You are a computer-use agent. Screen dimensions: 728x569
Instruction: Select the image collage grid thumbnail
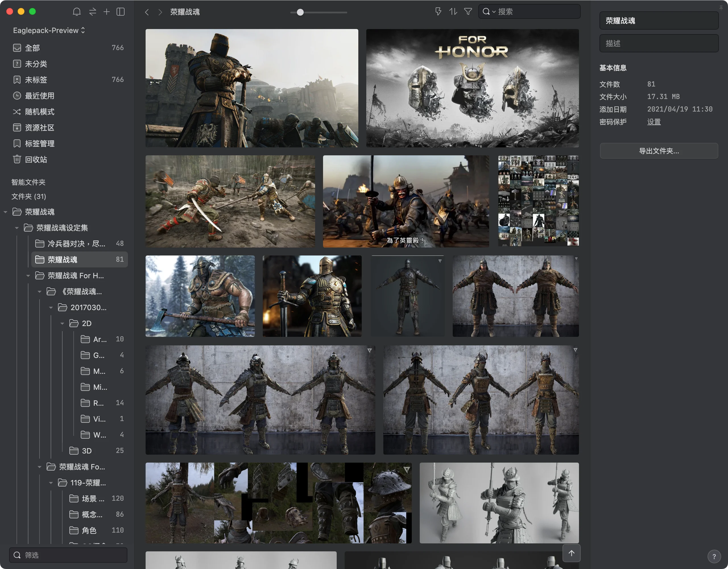(538, 201)
